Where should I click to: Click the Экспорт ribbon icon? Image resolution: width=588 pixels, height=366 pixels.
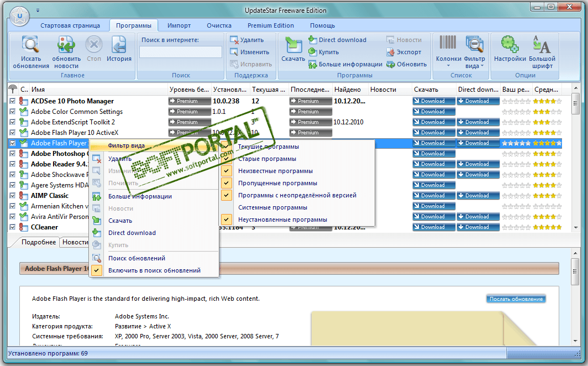pyautogui.click(x=390, y=52)
